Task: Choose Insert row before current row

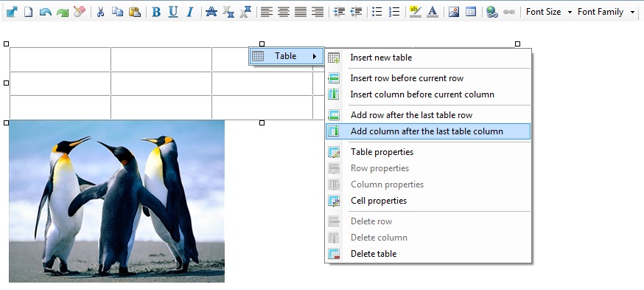Action: tap(428, 78)
